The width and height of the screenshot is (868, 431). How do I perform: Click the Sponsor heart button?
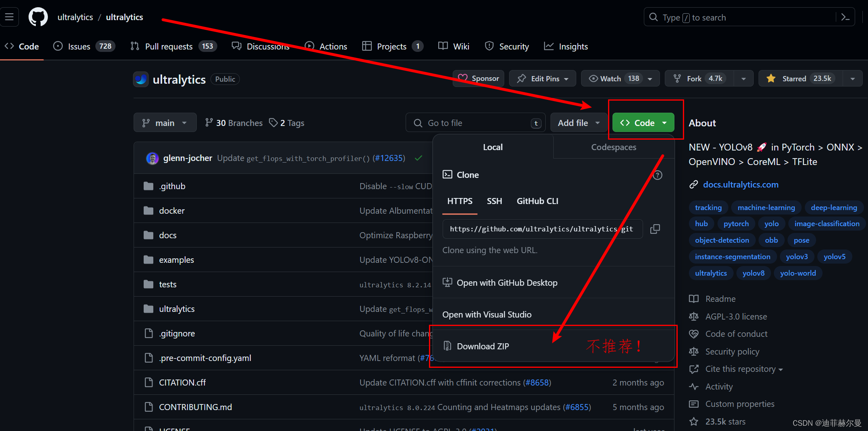click(478, 78)
